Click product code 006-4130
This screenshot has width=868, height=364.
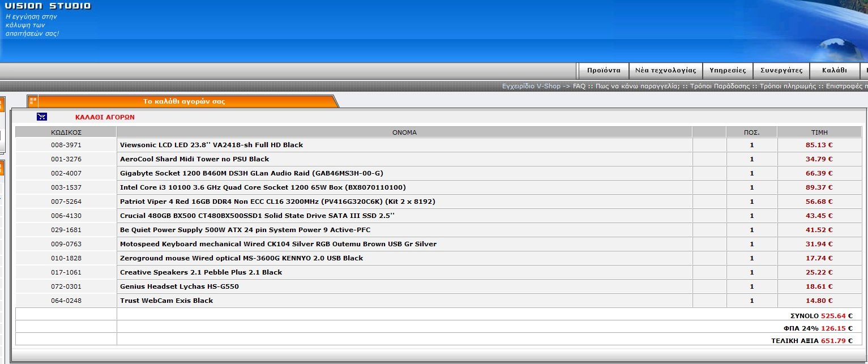click(x=66, y=216)
